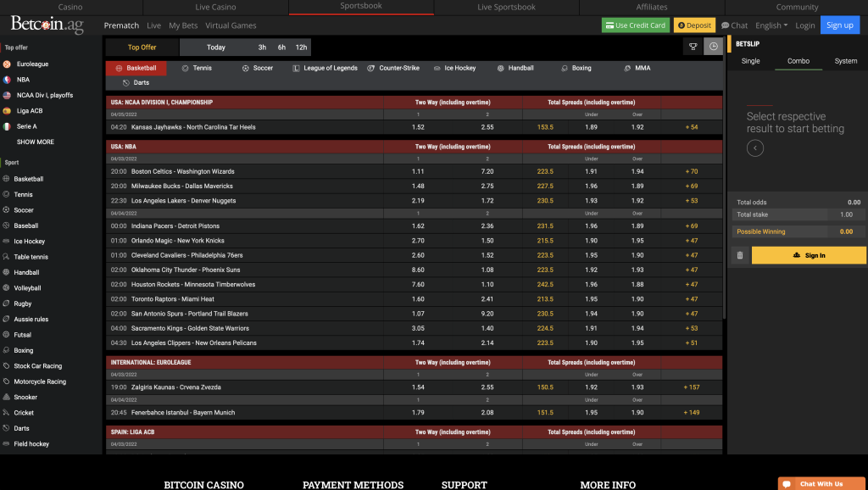The width and height of the screenshot is (868, 490).
Task: Open the English language dropdown
Action: tap(771, 25)
